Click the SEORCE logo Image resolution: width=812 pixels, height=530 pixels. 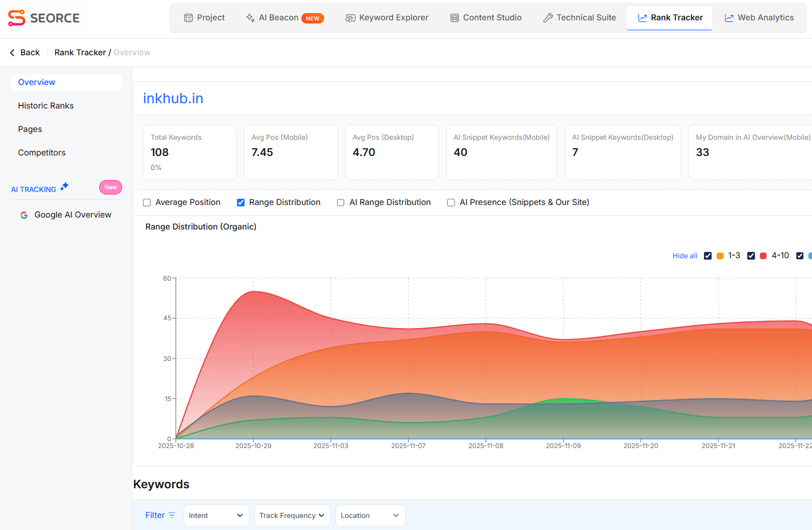(44, 18)
